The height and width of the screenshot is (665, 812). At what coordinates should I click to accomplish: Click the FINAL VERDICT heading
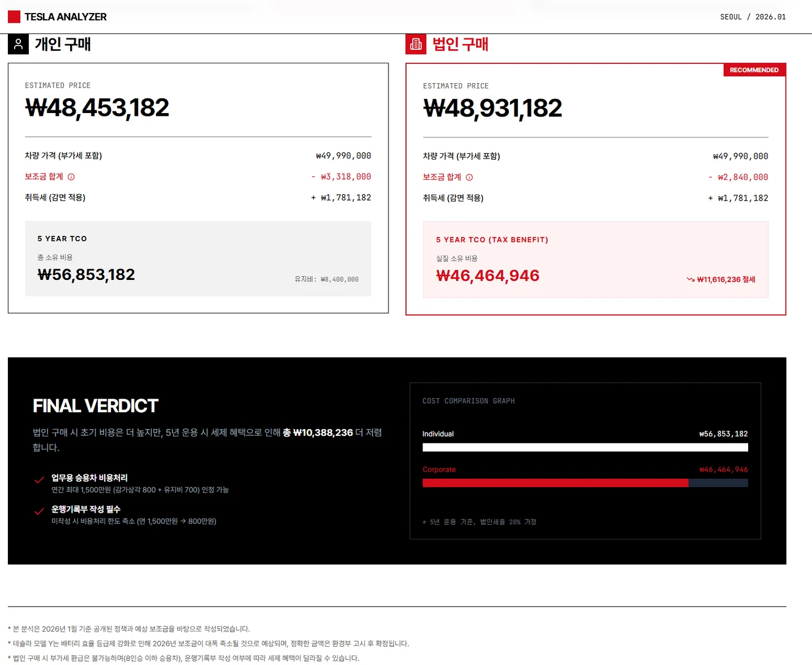[x=96, y=406]
